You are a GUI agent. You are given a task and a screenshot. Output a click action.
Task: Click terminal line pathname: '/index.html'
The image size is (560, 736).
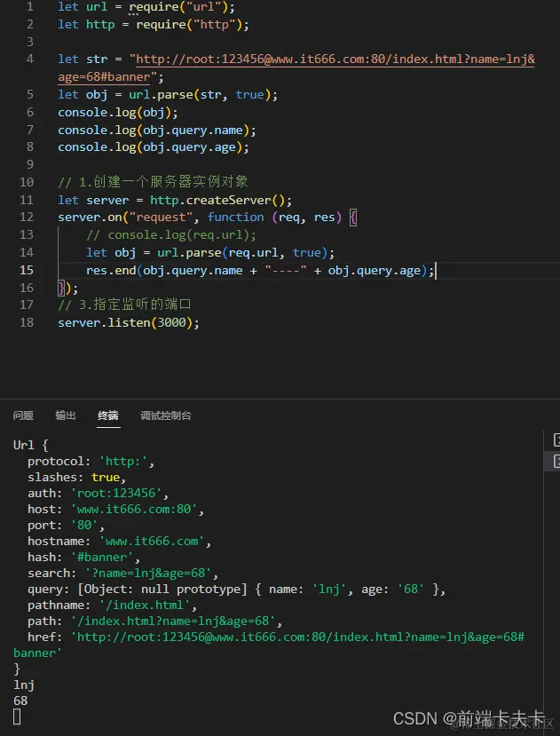pos(112,605)
